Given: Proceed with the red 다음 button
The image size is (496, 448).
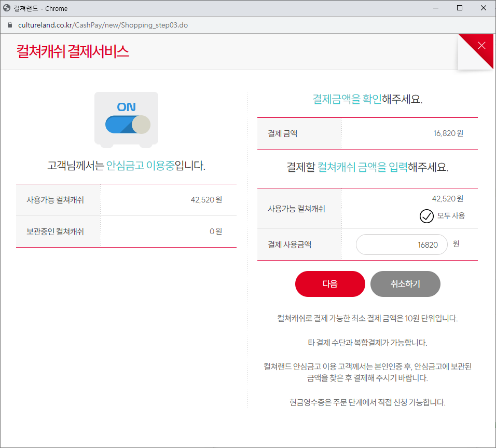Looking at the screenshot, I should pos(330,283).
